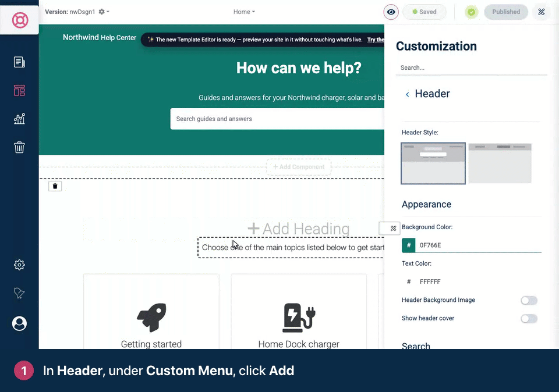Enable the Show header cover toggle

click(x=529, y=319)
